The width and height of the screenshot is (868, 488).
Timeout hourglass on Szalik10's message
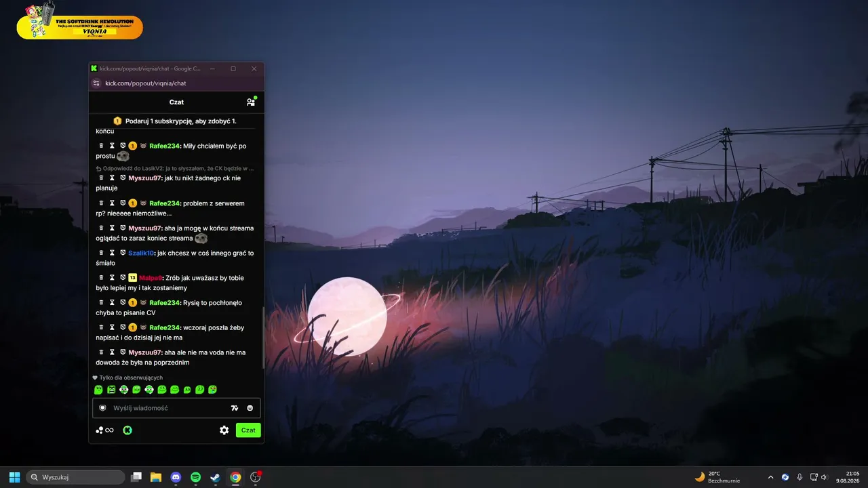(x=112, y=253)
